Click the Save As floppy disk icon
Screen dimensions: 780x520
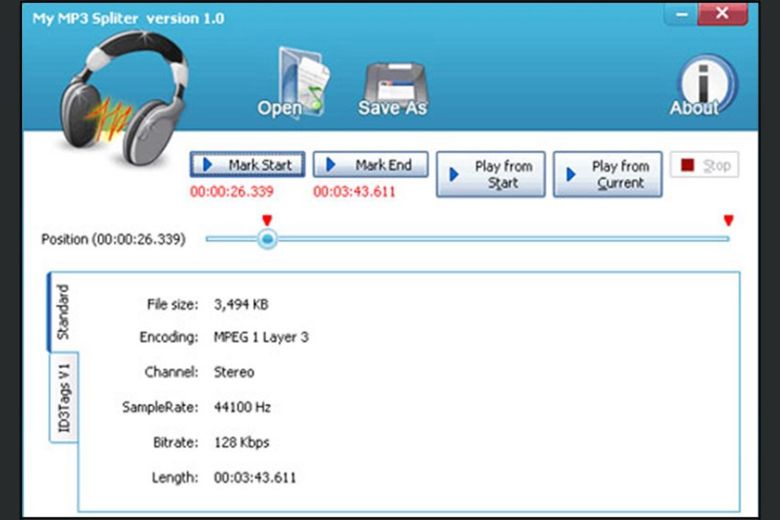pyautogui.click(x=393, y=89)
